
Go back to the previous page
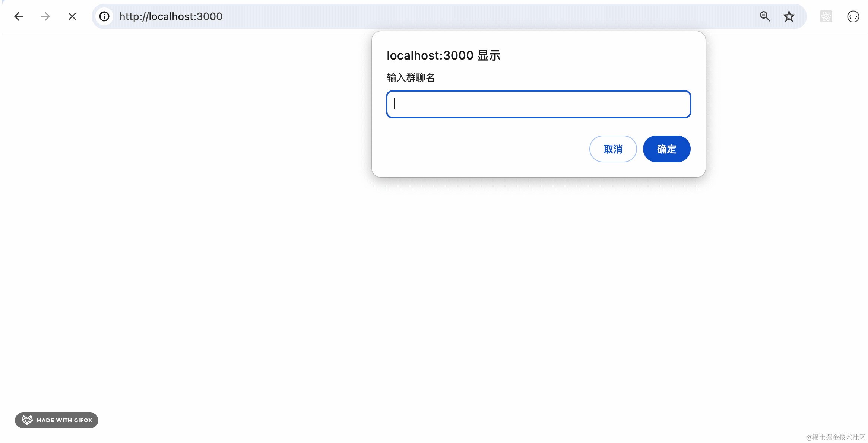click(19, 16)
